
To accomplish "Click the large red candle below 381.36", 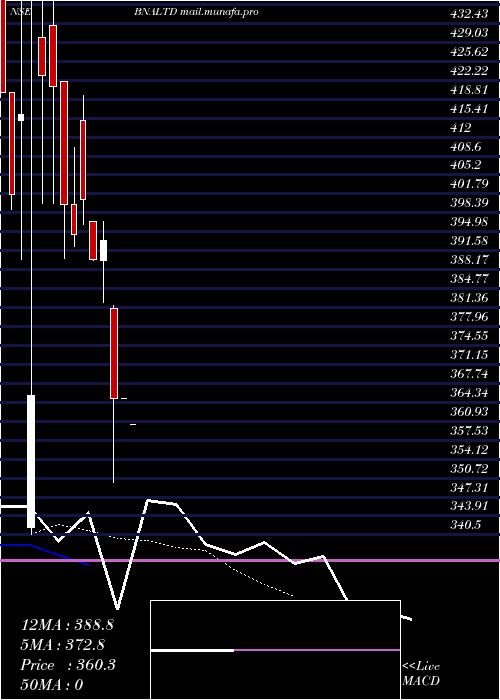I will point(114,353).
